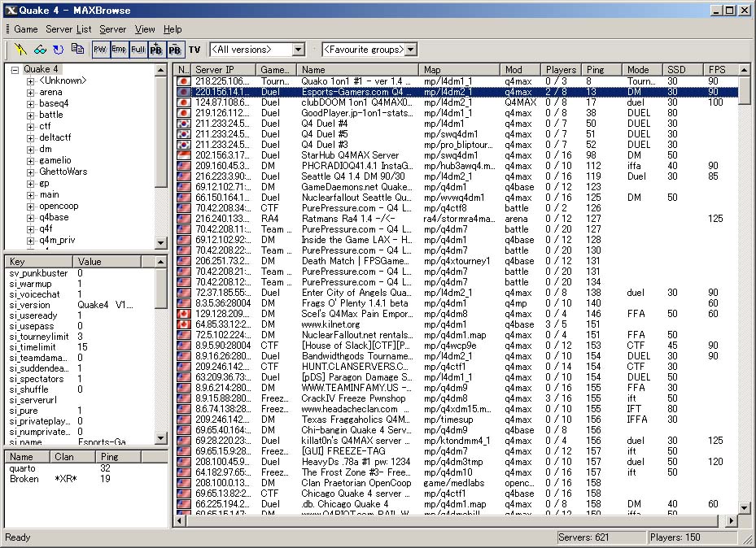Select the Texas Fraggaholics Q4M server row
This screenshot has width=756, height=548.
(x=457, y=420)
